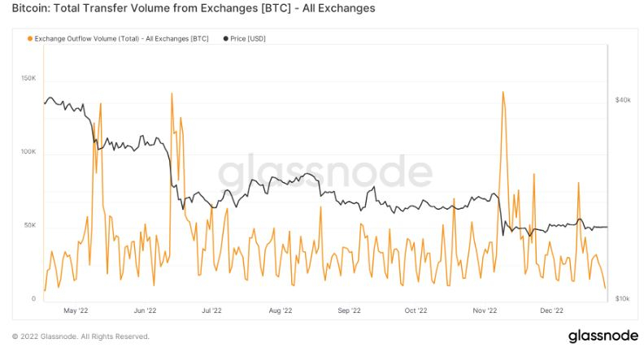Image resolution: width=644 pixels, height=352 pixels.
Task: Toggle the Exchange Outflow Volume legend series
Action: (x=123, y=38)
